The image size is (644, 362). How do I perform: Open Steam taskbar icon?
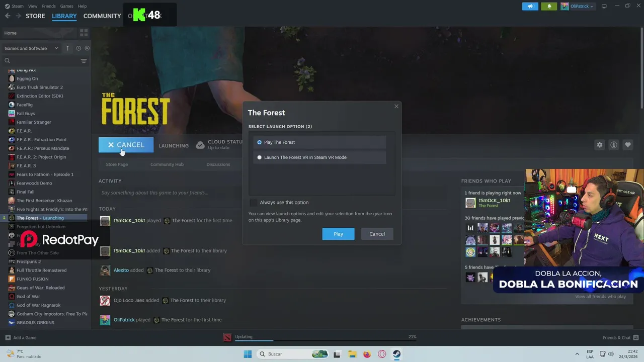(x=396, y=354)
